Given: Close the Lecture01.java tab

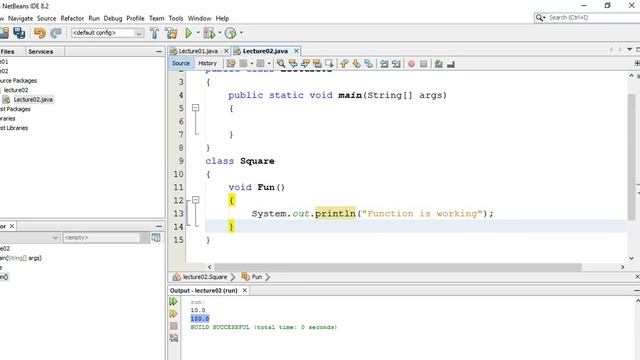Looking at the screenshot, I should point(226,51).
